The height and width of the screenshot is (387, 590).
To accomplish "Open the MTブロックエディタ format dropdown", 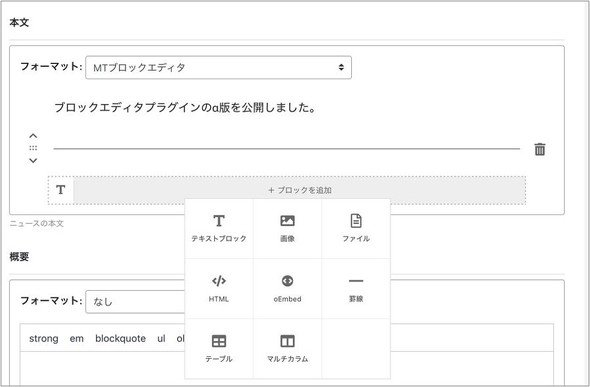I will (x=219, y=68).
